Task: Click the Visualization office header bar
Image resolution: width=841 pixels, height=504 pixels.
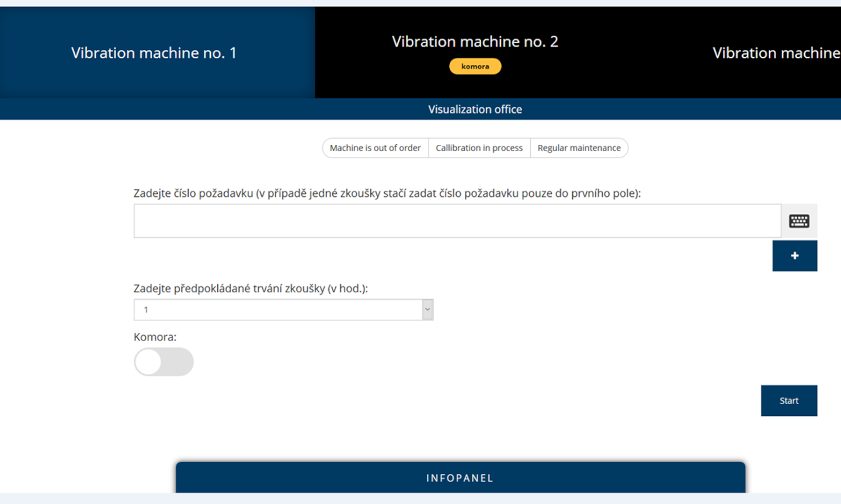Action: click(x=420, y=109)
